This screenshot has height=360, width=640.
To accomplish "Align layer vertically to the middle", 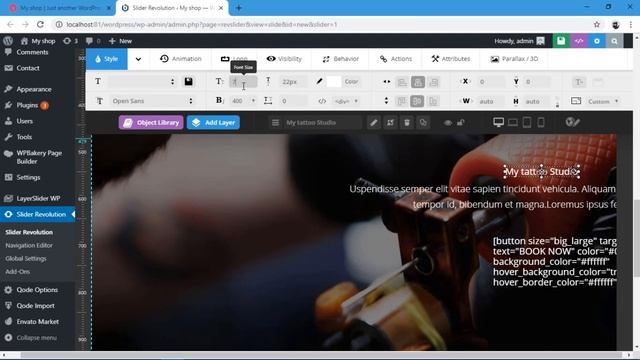I will pos(417,101).
